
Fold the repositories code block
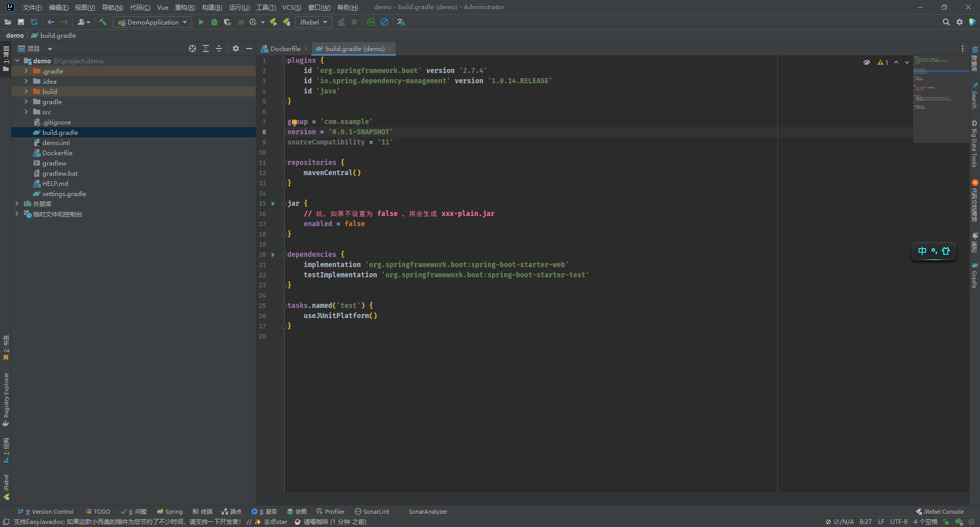pyautogui.click(x=284, y=163)
